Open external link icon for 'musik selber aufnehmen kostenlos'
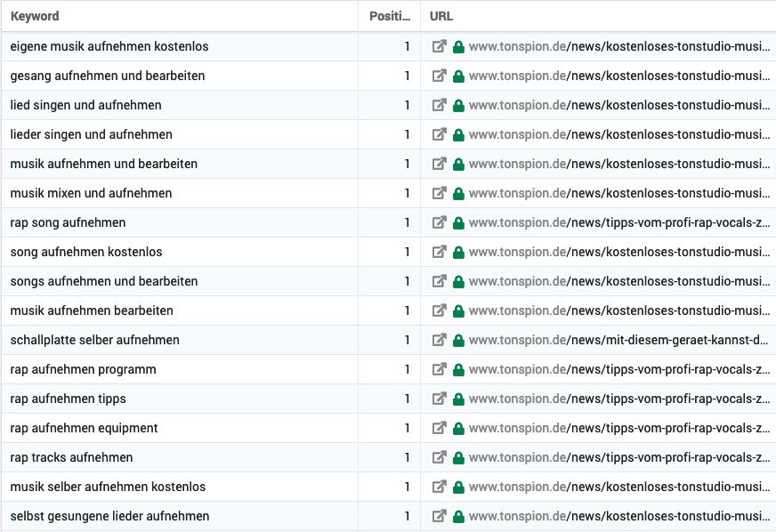The width and height of the screenshot is (776, 532). pyautogui.click(x=439, y=487)
